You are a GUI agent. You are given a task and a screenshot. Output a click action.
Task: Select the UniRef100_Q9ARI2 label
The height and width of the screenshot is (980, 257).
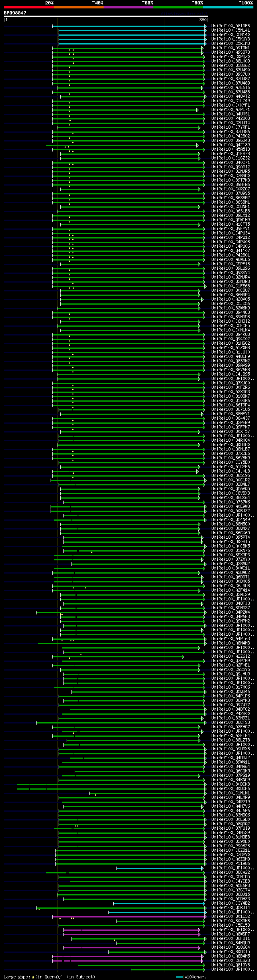coord(230,167)
